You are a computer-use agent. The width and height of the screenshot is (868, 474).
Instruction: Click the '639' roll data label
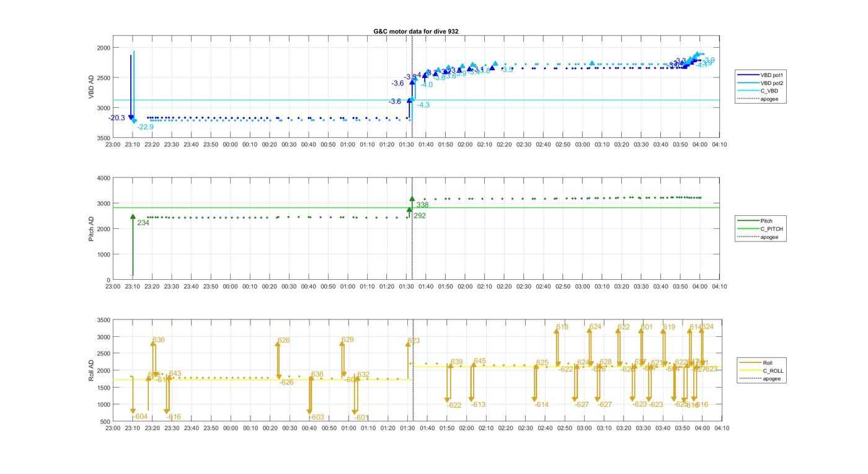(457, 362)
